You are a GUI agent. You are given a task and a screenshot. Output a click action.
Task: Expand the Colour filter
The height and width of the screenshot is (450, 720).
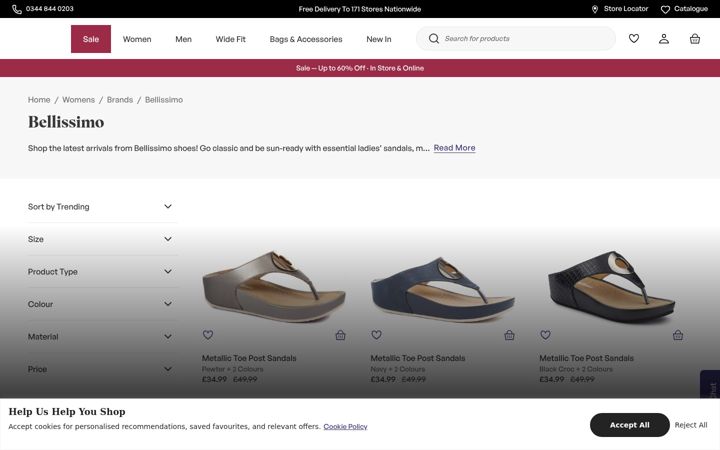[x=100, y=304]
